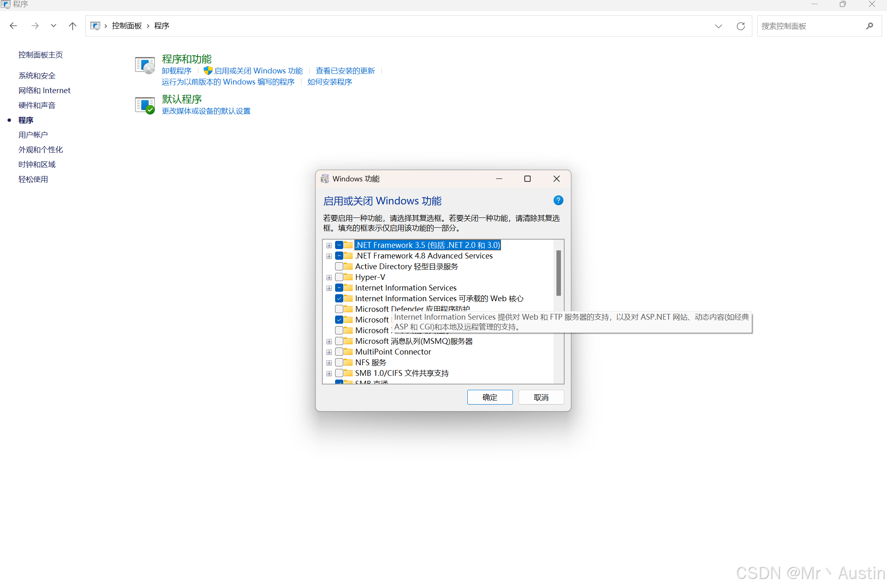Maximize the Windows 功能 dialog

pyautogui.click(x=527, y=179)
